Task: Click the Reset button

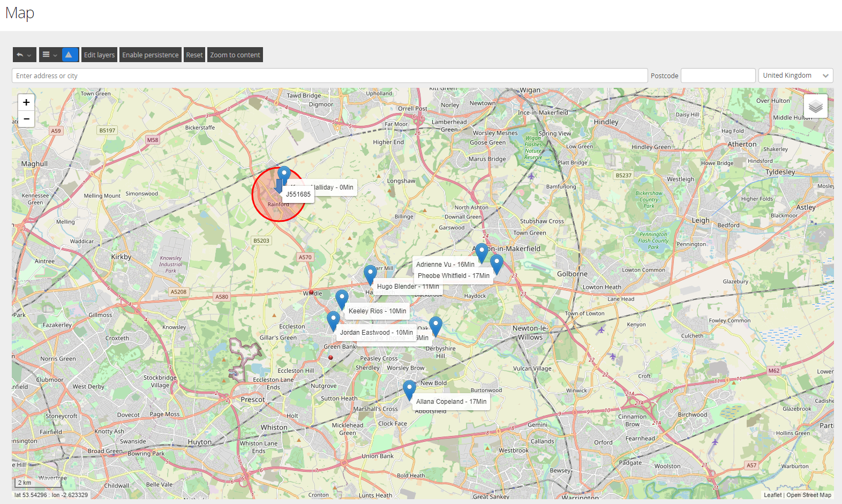Action: [x=194, y=55]
